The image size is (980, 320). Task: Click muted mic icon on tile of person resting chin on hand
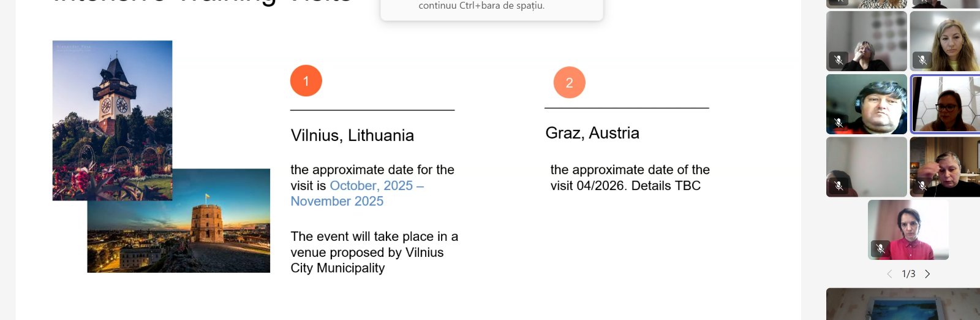[x=839, y=59]
